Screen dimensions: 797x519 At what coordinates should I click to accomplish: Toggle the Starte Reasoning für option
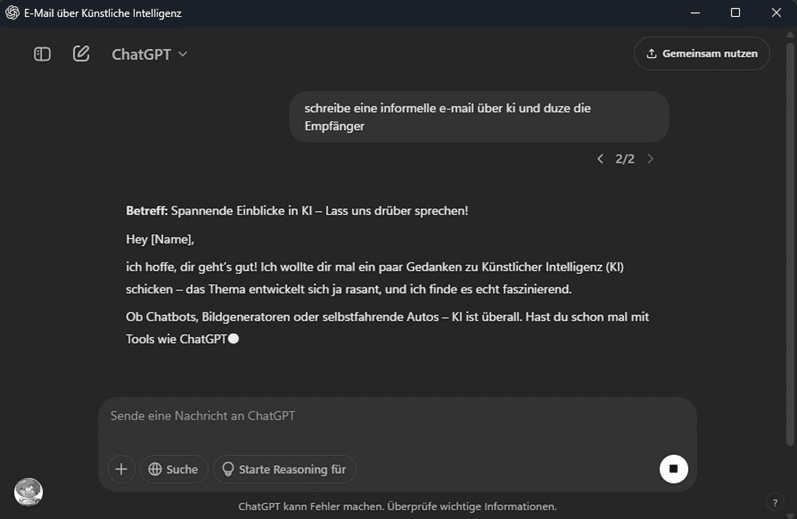point(284,469)
